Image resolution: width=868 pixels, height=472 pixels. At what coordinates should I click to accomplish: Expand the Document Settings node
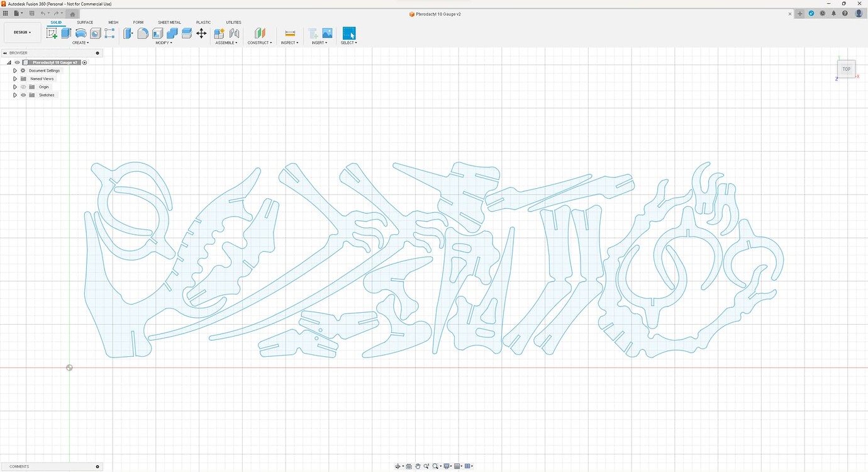(x=14, y=70)
